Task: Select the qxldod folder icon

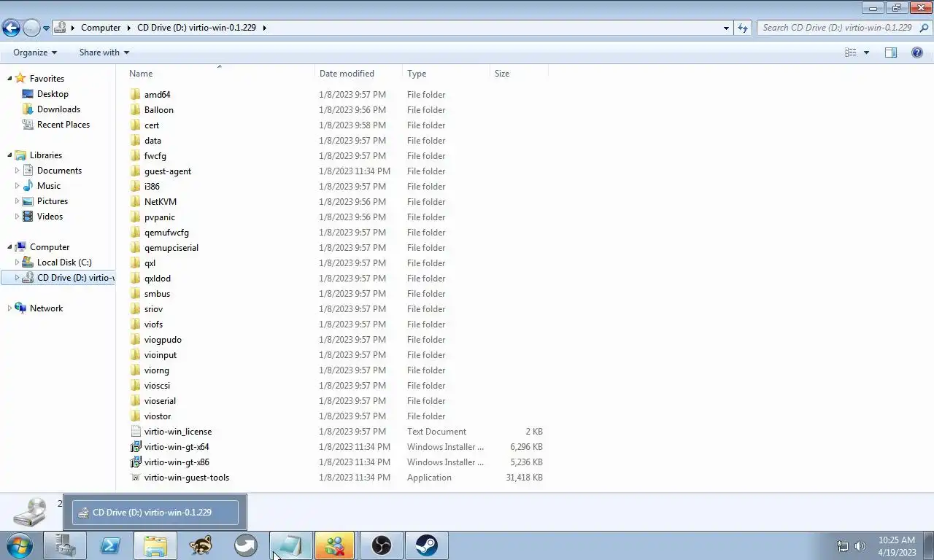Action: coord(135,279)
